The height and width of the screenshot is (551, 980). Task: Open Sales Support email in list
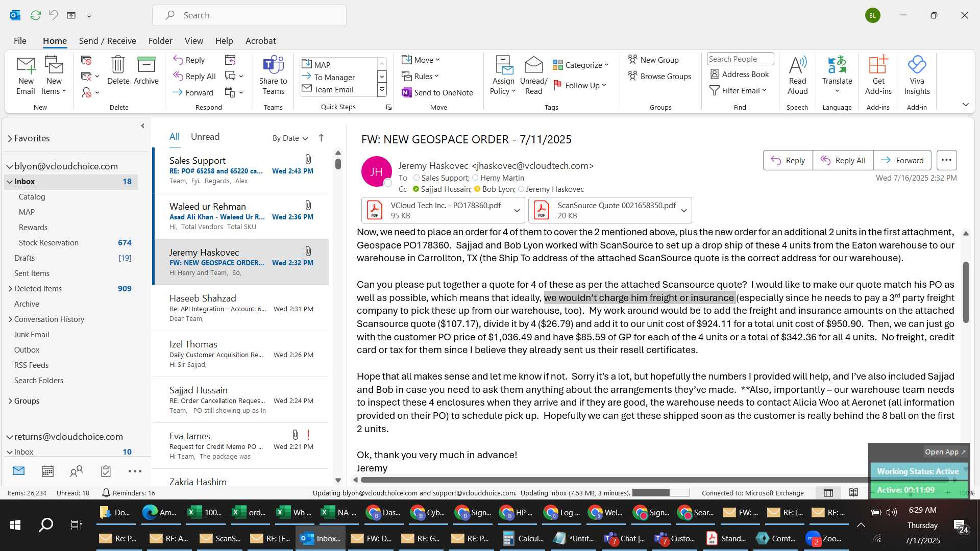[x=241, y=170]
